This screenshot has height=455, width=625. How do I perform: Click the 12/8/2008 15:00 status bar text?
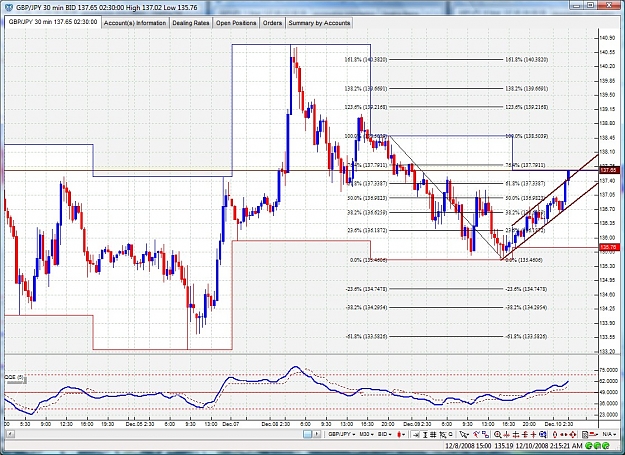click(x=468, y=446)
